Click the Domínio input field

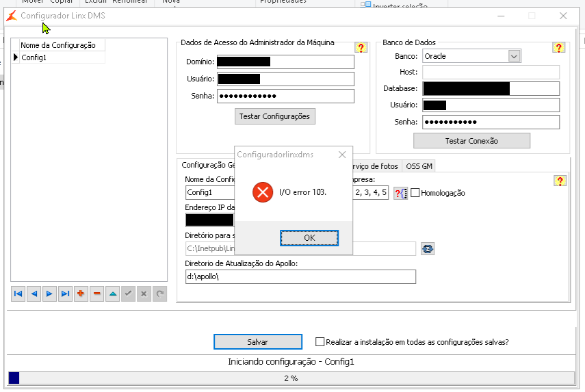click(x=285, y=62)
